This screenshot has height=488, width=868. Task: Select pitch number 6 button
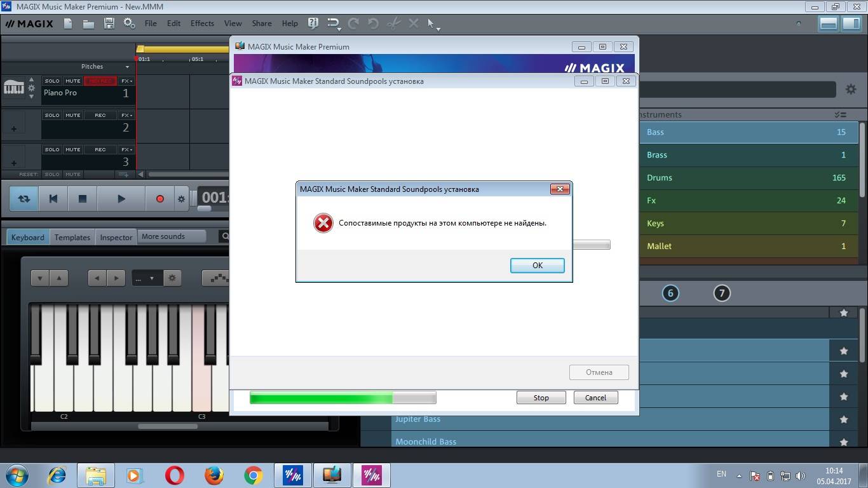pyautogui.click(x=670, y=293)
